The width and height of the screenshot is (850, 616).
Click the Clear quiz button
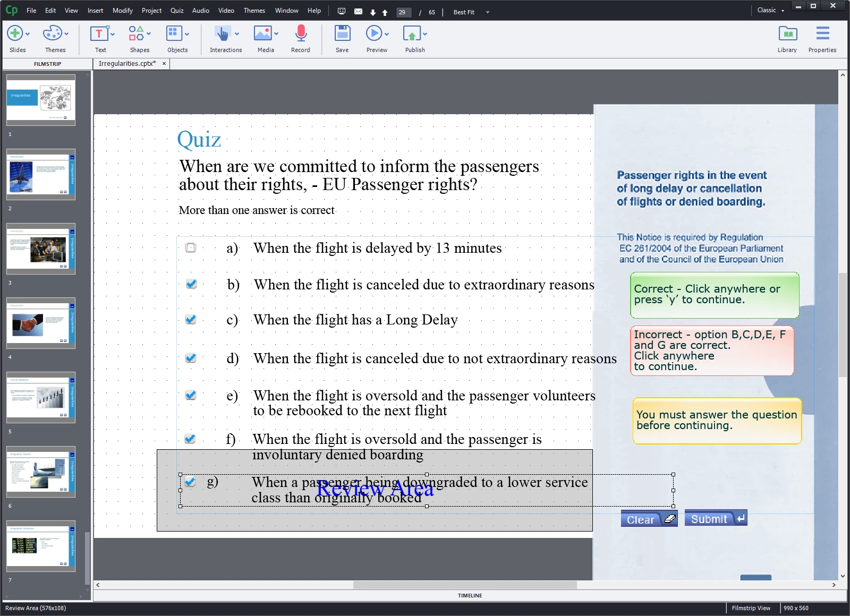649,519
